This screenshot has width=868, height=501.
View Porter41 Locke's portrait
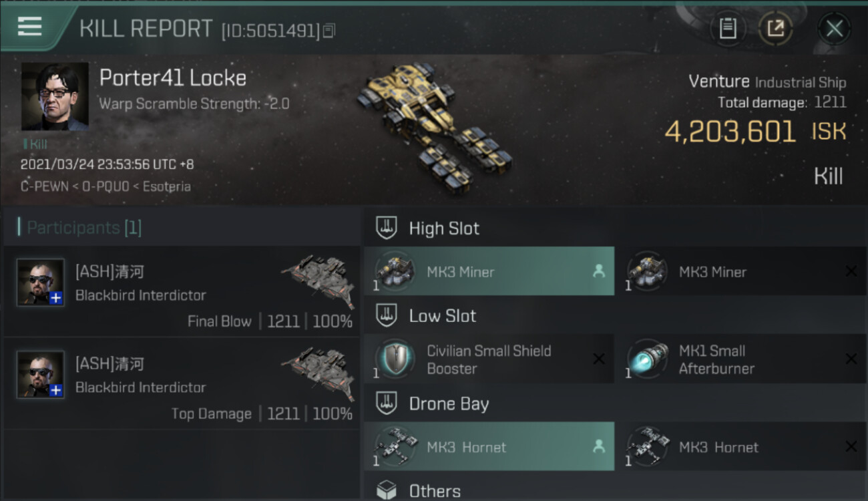(55, 96)
